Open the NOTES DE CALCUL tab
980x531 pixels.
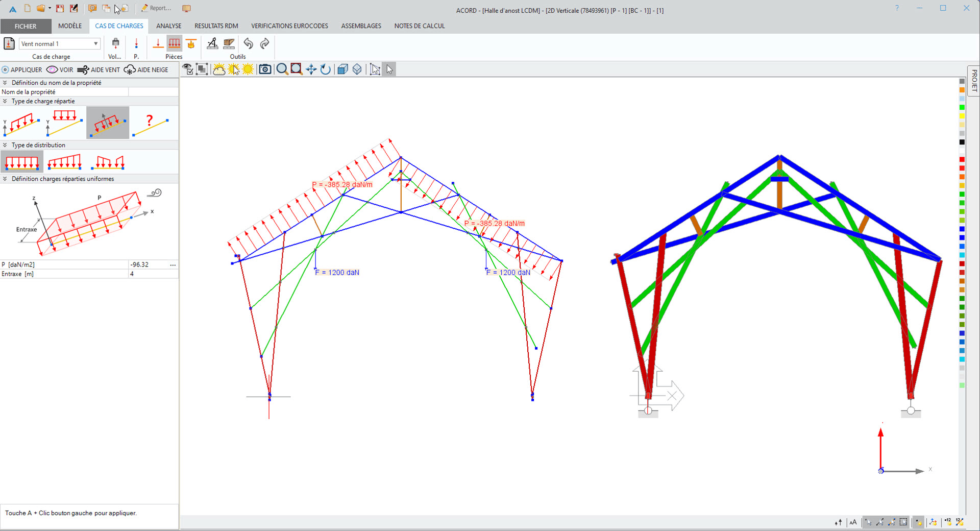420,26
